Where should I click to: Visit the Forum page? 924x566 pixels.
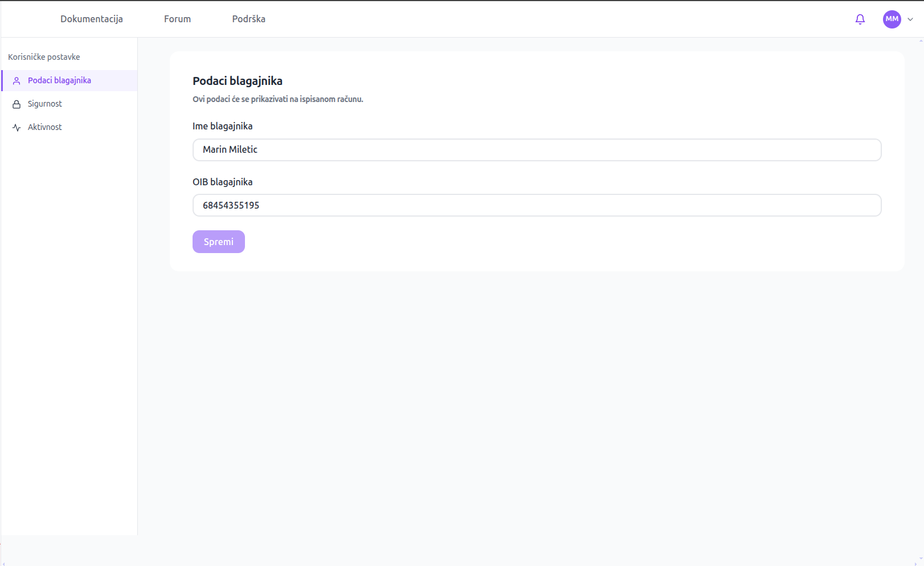click(177, 19)
